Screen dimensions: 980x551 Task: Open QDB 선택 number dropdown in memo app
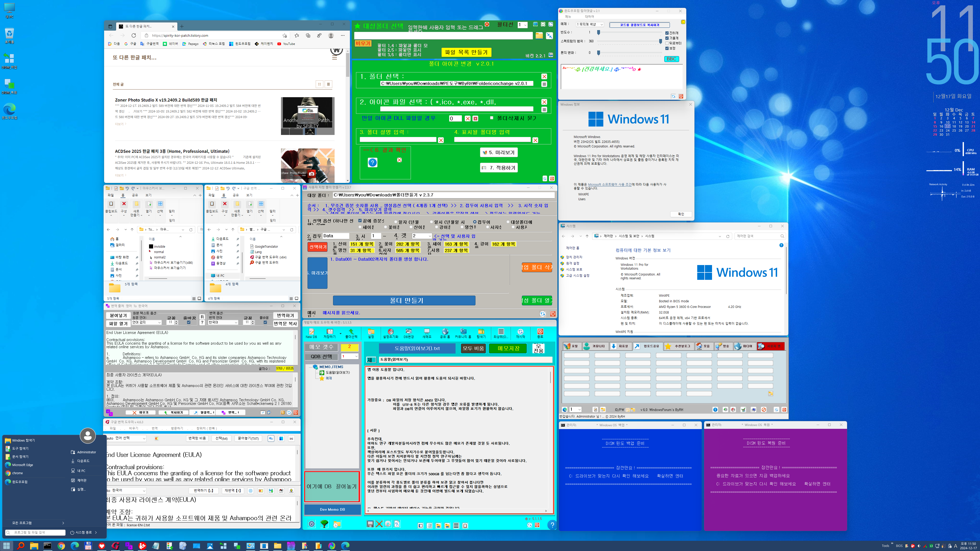pyautogui.click(x=350, y=356)
